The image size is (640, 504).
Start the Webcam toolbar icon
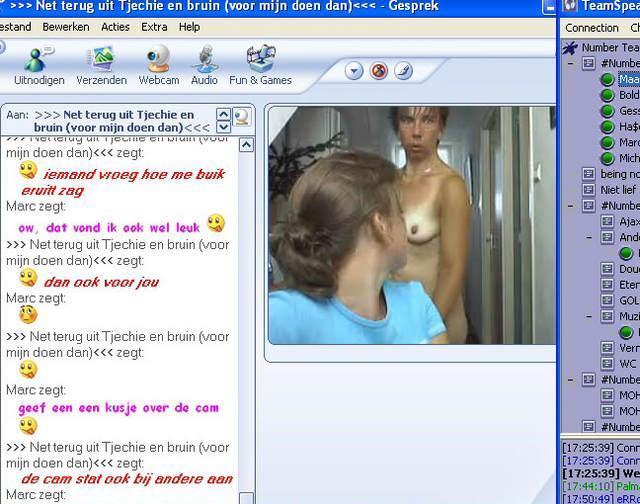pyautogui.click(x=158, y=66)
